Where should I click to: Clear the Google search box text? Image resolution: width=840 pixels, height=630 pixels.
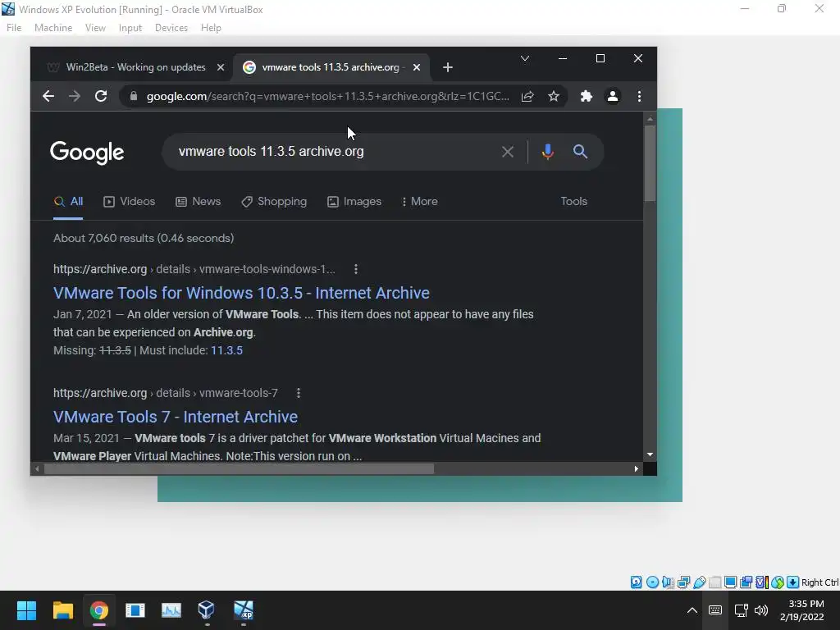507,152
